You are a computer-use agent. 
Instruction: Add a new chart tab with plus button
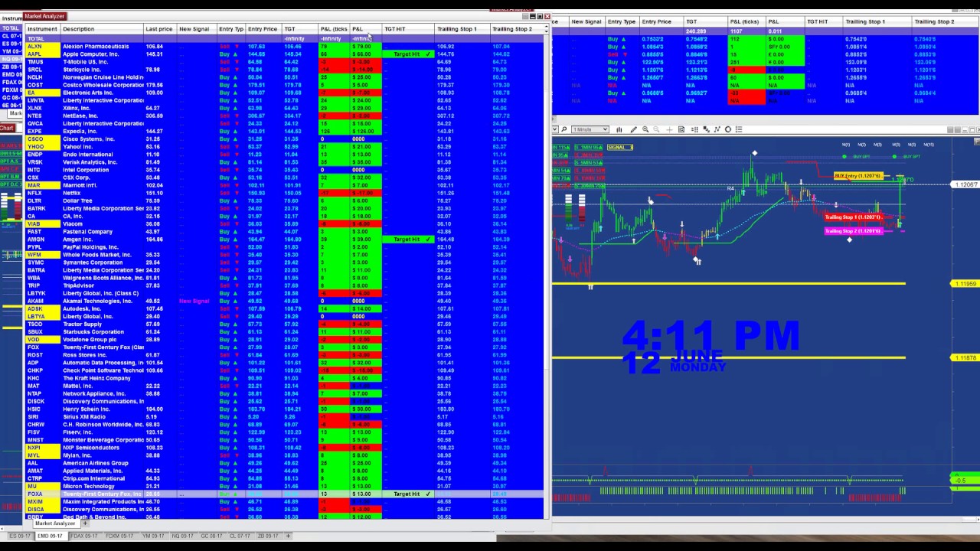point(288,536)
